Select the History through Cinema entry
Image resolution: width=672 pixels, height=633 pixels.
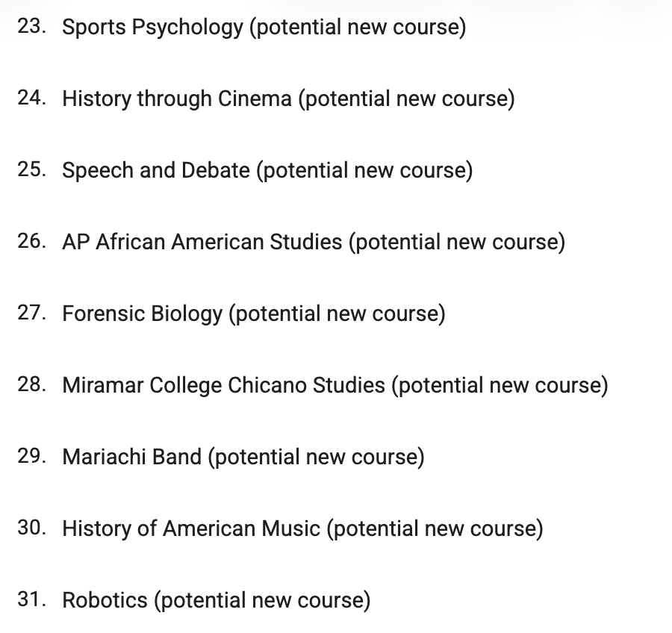[177, 99]
